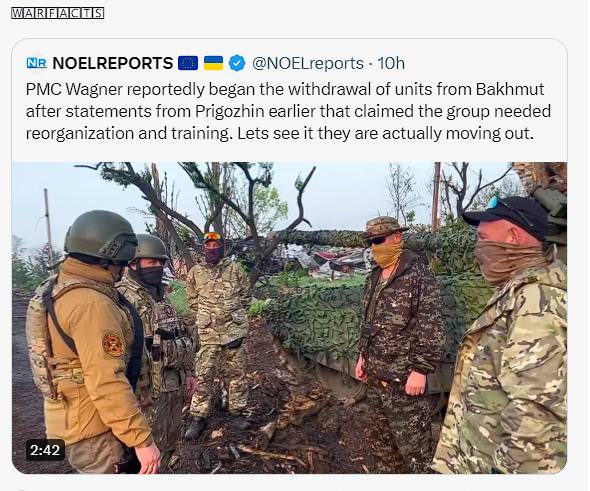
Task: Click the blue verified checkmark badge
Action: (x=237, y=63)
